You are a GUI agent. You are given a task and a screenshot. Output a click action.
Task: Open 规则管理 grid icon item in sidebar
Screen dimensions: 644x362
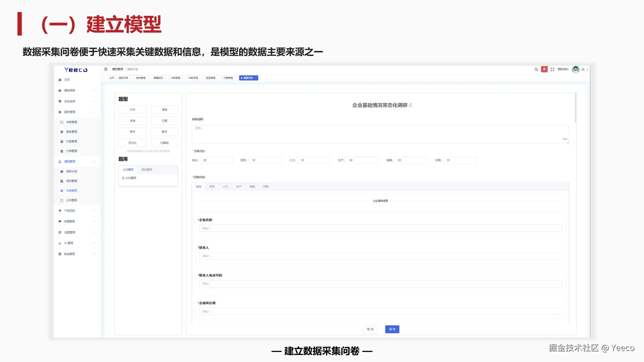click(71, 181)
